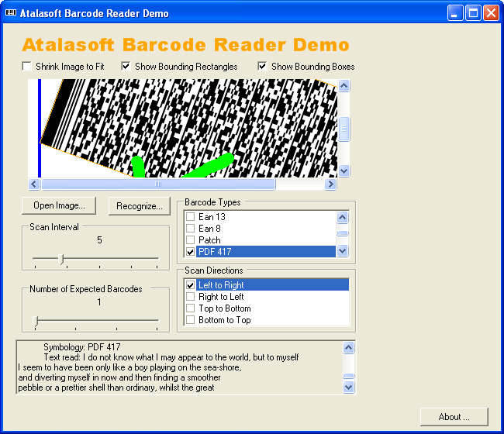Click the image viewer vertical scrollbar thumb
This screenshot has width=504, height=434.
coord(344,129)
